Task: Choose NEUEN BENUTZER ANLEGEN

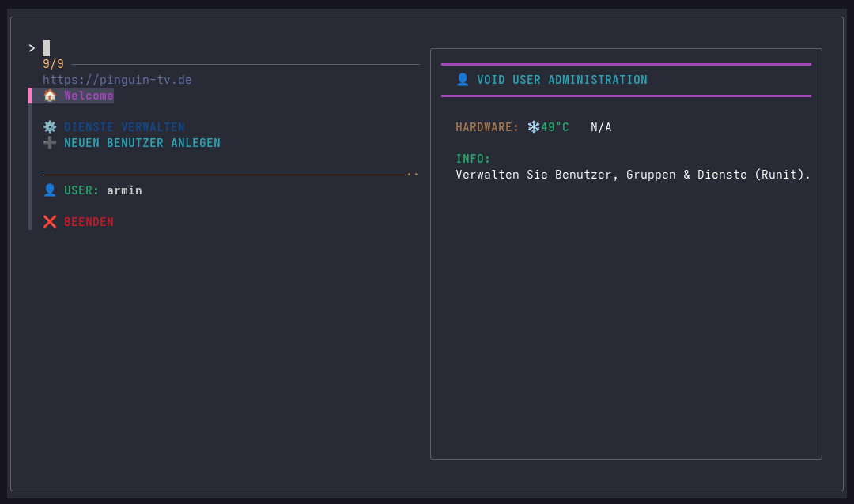Action: 142,143
